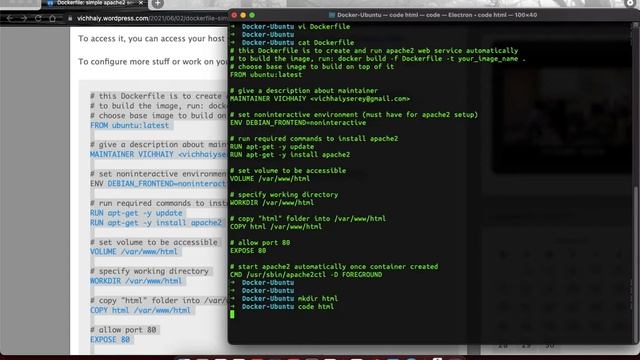Click the 'CMD /usr/sbin/apache2ctl -D FOREGROUND' line
640x360 pixels.
click(306, 275)
